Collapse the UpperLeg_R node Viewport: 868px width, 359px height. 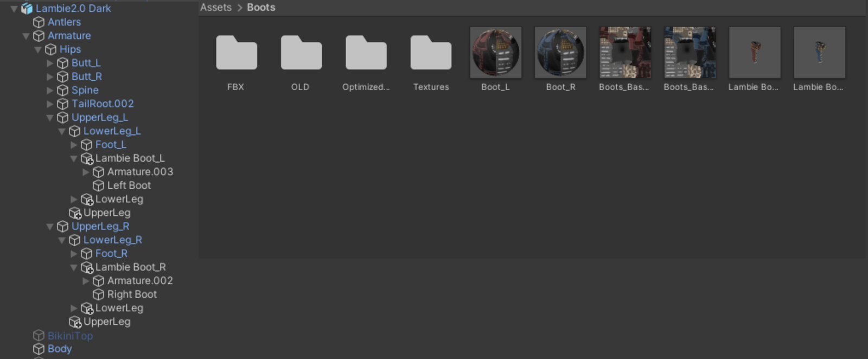pos(50,227)
